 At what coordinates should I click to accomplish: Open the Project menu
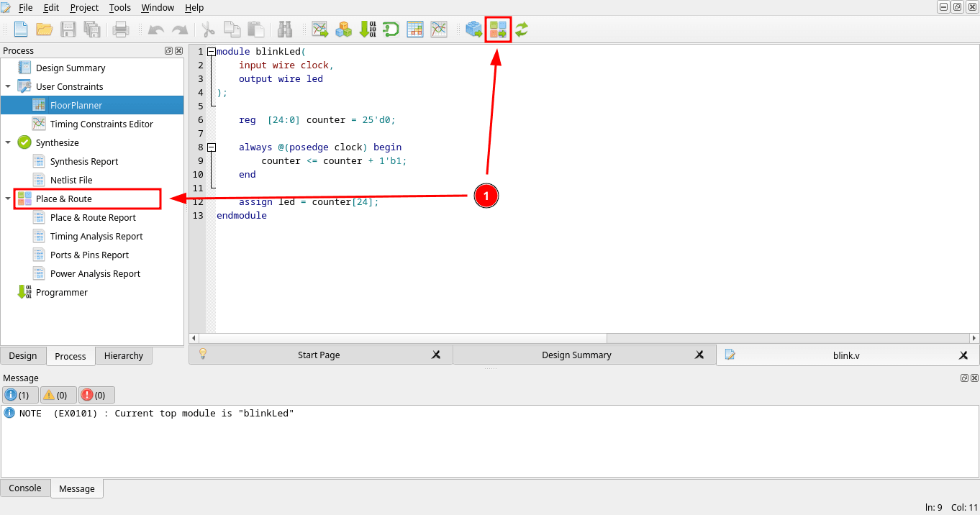(x=84, y=8)
